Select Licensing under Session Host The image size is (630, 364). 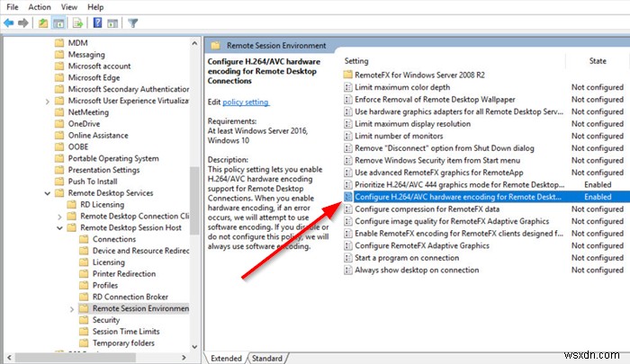109,262
